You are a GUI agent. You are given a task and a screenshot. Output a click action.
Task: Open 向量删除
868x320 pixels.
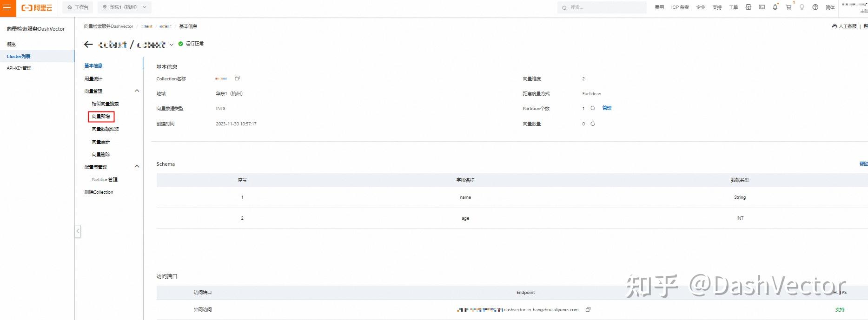click(x=101, y=154)
